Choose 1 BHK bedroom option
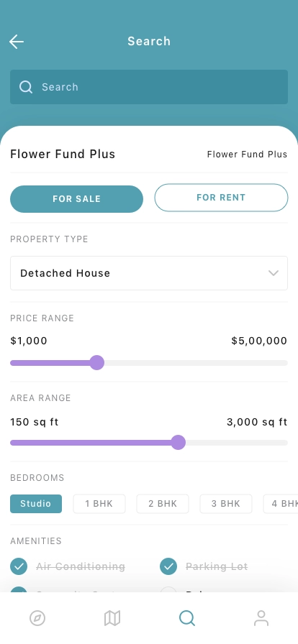298x644 pixels. 99,504
